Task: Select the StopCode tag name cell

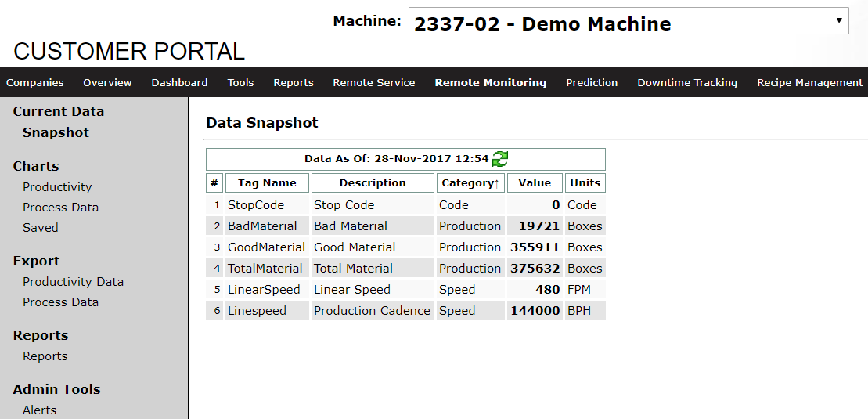Action: tap(268, 205)
